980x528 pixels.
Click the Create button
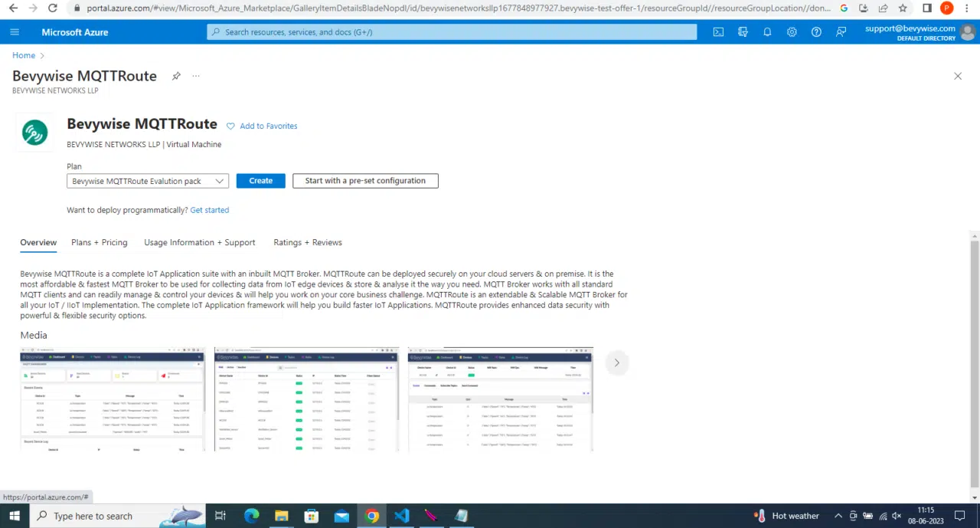click(260, 181)
